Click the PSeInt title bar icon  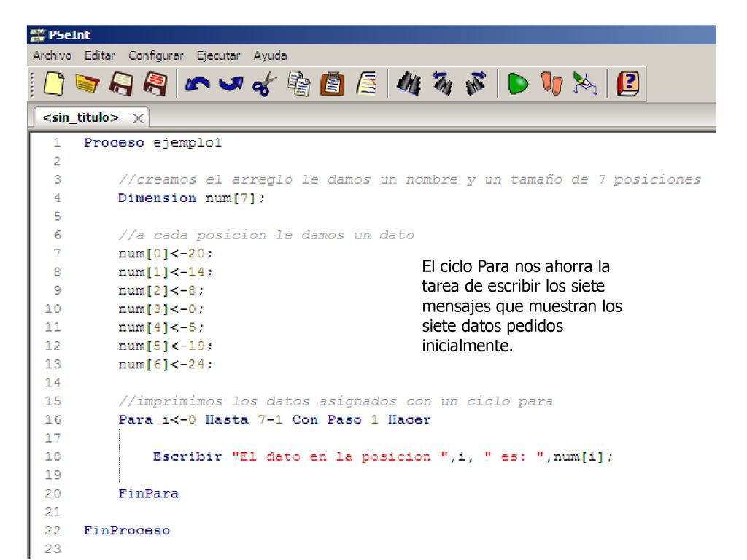tap(38, 35)
